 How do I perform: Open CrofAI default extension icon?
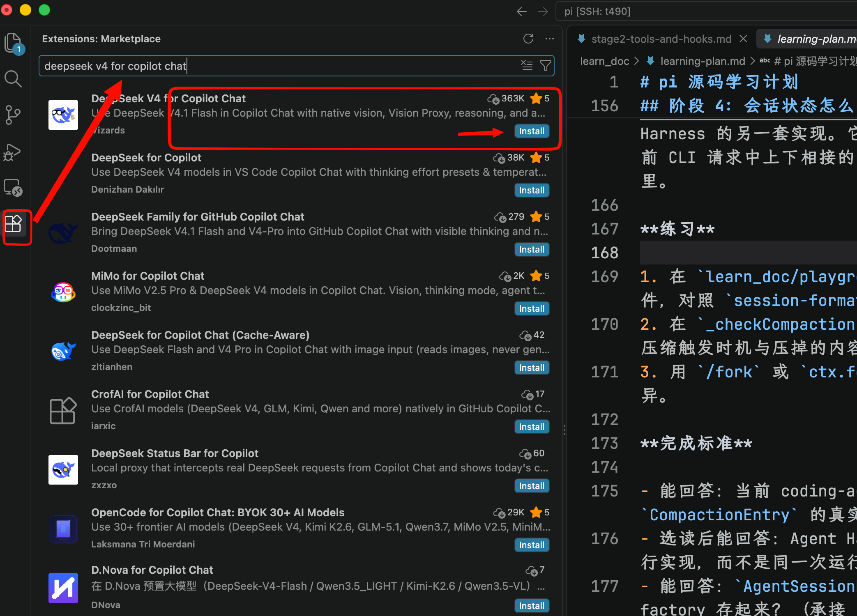[63, 411]
